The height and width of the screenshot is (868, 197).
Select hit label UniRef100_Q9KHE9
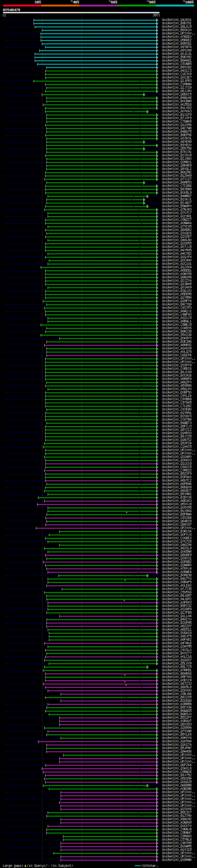tap(177, 165)
